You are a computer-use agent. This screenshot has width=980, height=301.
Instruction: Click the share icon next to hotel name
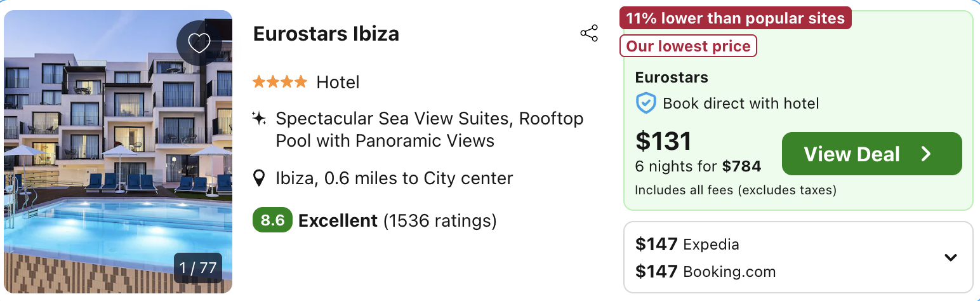589,34
